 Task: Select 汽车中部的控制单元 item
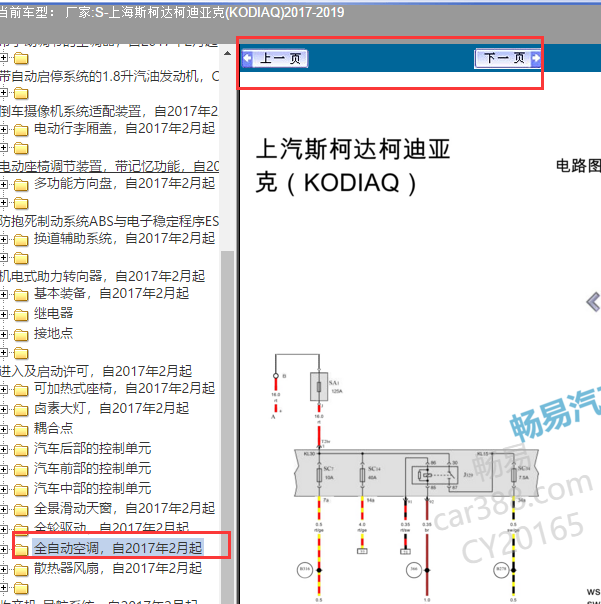(92, 488)
